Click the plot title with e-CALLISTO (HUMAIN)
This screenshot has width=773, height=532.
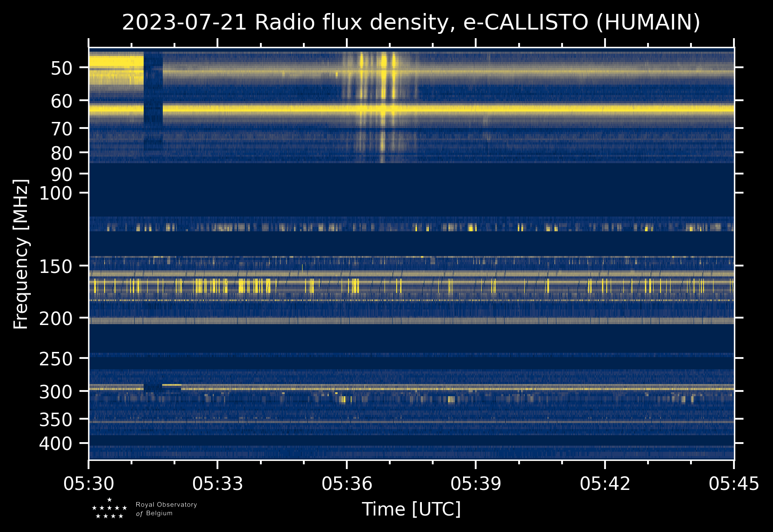click(411, 23)
